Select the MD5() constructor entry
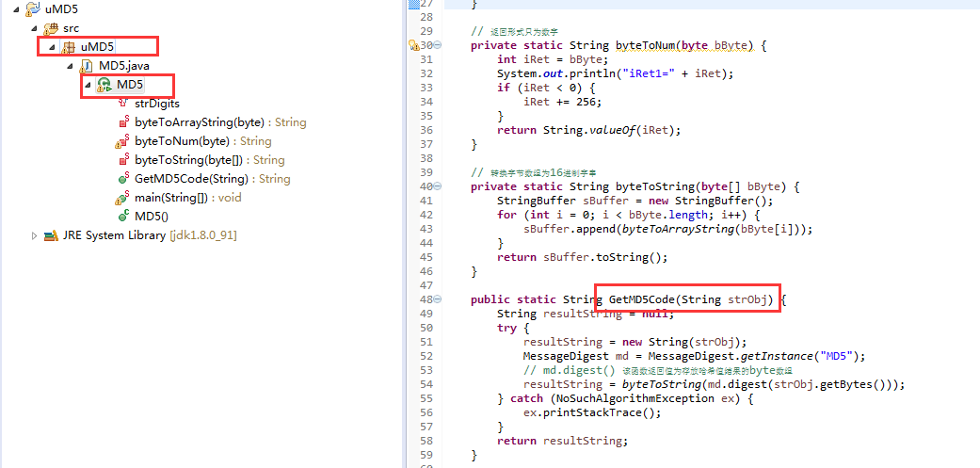Viewport: 980px width, 468px height. click(152, 217)
